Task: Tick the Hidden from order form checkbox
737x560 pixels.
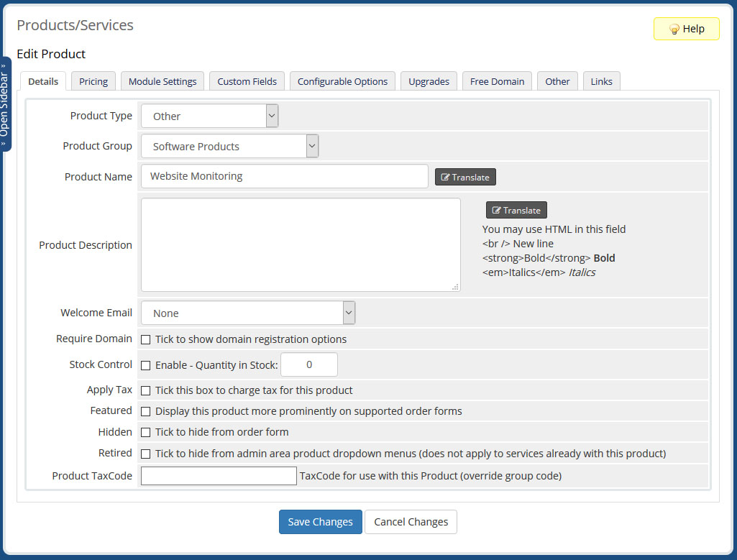Action: tap(146, 432)
